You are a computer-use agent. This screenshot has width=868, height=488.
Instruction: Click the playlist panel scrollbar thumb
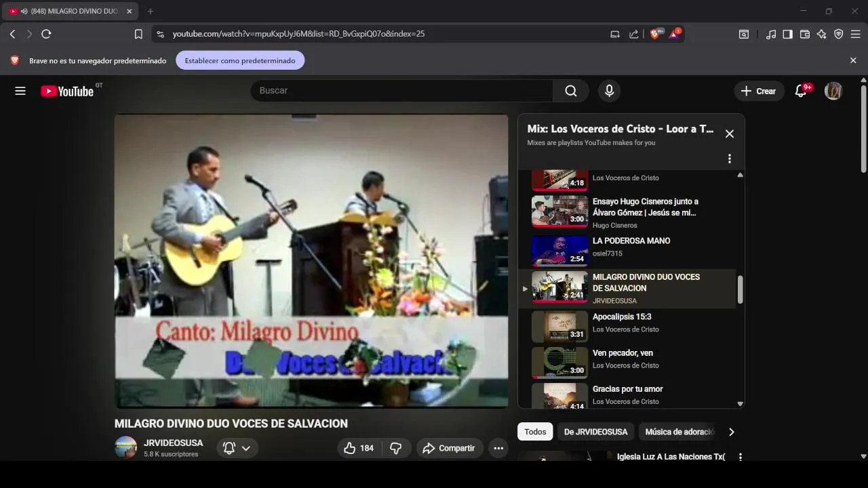[740, 289]
